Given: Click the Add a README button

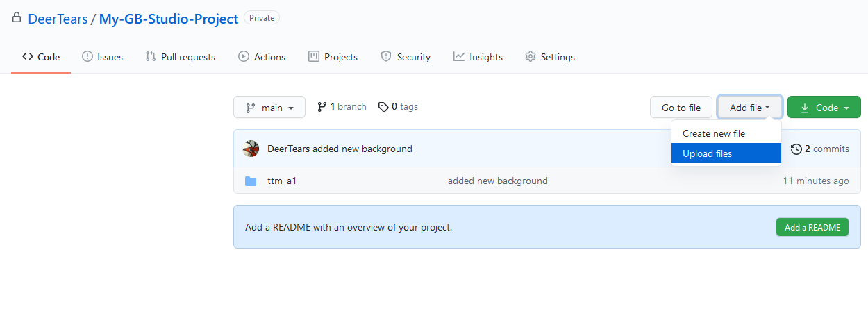Looking at the screenshot, I should [812, 227].
